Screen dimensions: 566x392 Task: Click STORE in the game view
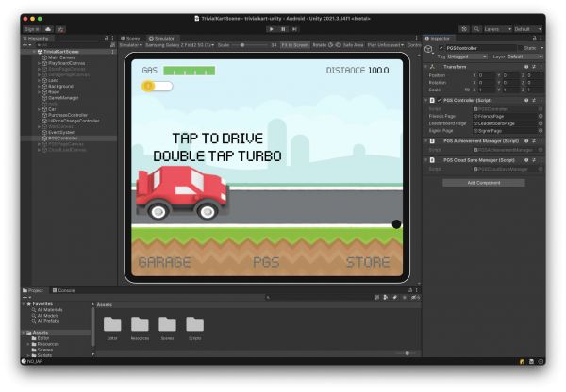coord(368,262)
